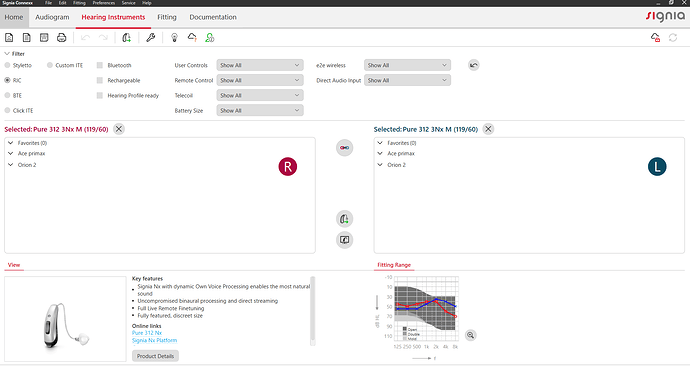Select the Click ITE radio button
The height and width of the screenshot is (366, 690).
[x=7, y=110]
